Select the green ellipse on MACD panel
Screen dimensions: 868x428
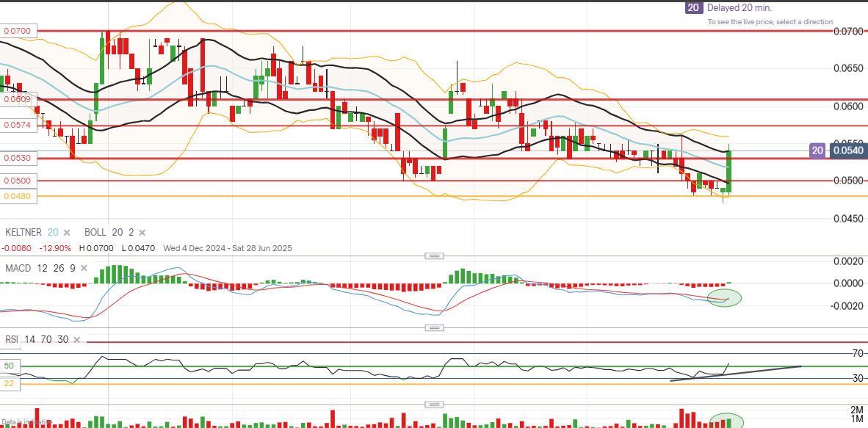click(x=724, y=297)
